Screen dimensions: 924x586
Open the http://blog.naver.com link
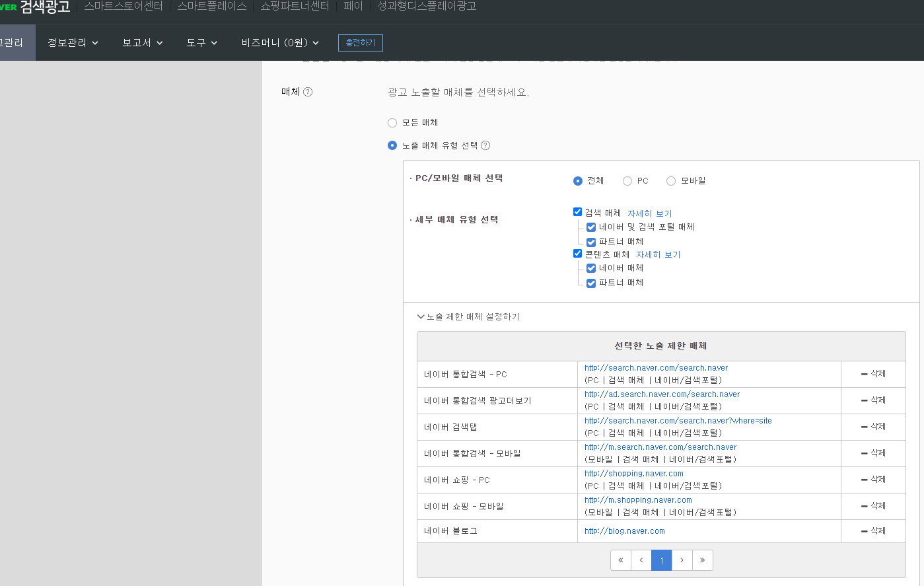(x=625, y=531)
